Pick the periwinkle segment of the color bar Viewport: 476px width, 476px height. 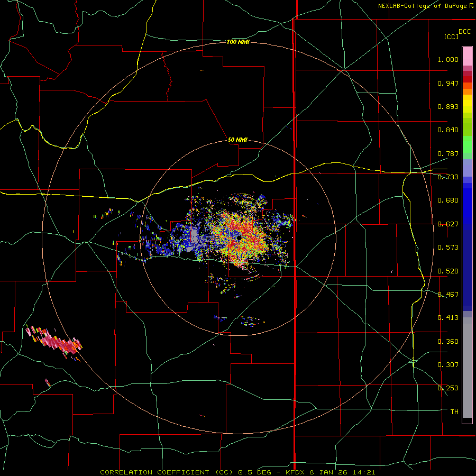[467, 168]
